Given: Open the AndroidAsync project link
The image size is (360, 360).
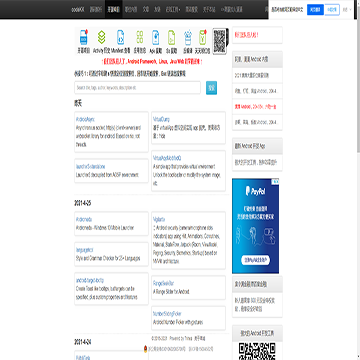Looking at the screenshot, I should pos(85,119).
